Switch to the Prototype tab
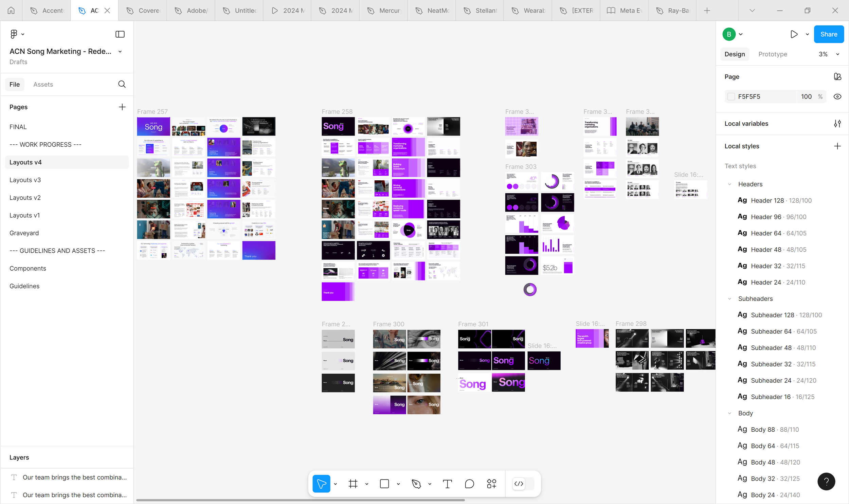The height and width of the screenshot is (504, 849). (x=773, y=54)
